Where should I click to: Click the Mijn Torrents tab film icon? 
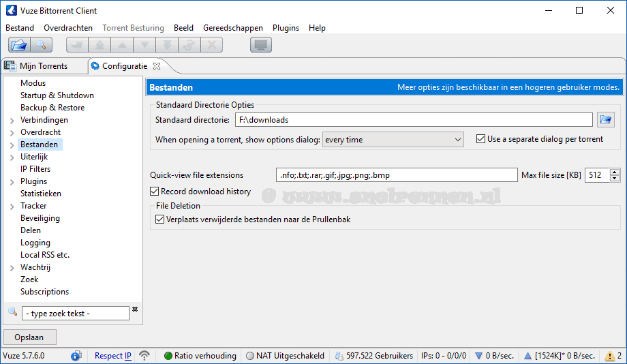click(10, 65)
